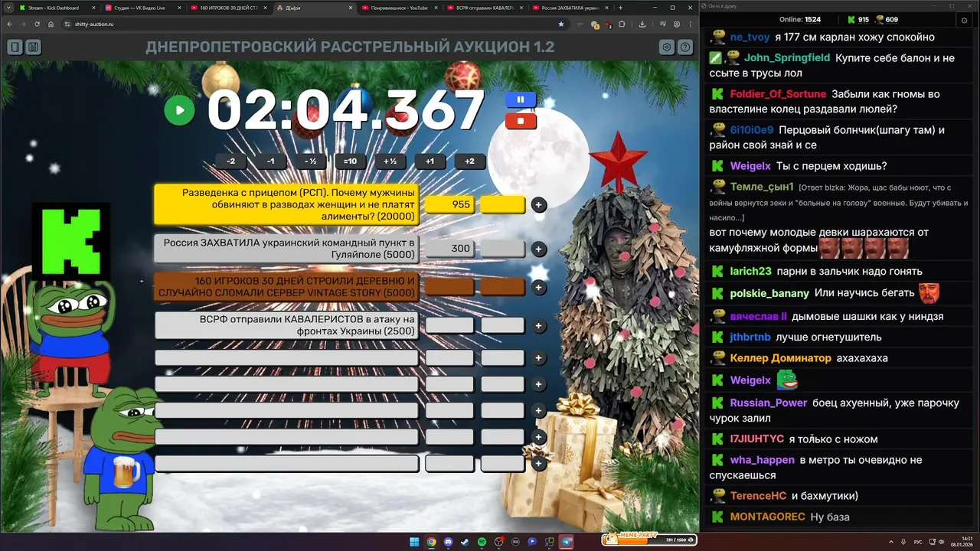
Task: Select the brown lot '160 ИГРОКОВ 30 ДНЕЙ СТРОИЛИ ДЕРЕВНЮ'
Action: pos(287,287)
